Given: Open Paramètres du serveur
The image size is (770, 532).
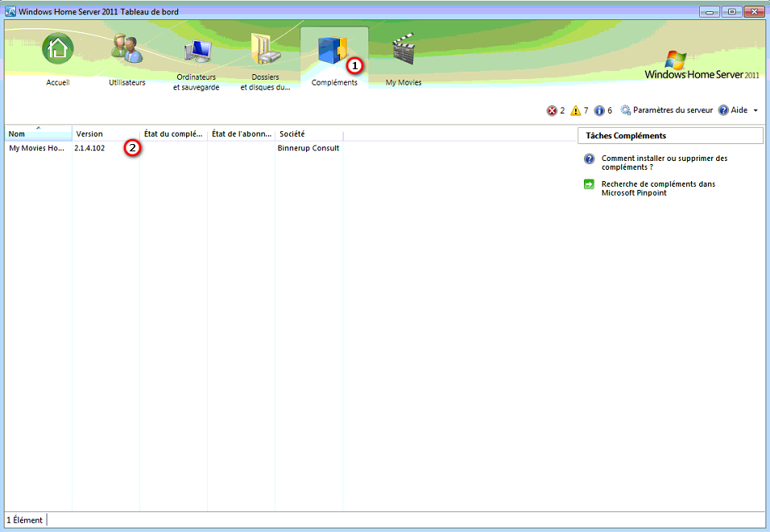Looking at the screenshot, I should (x=673, y=110).
